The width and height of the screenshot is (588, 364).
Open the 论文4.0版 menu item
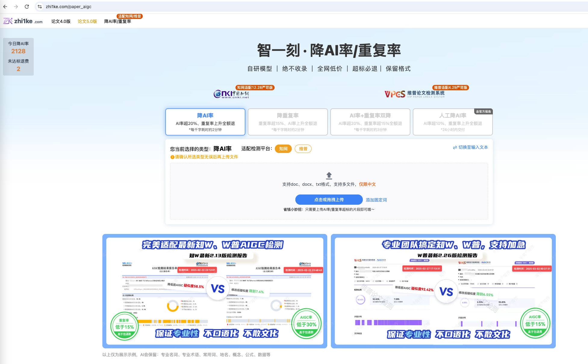point(61,21)
